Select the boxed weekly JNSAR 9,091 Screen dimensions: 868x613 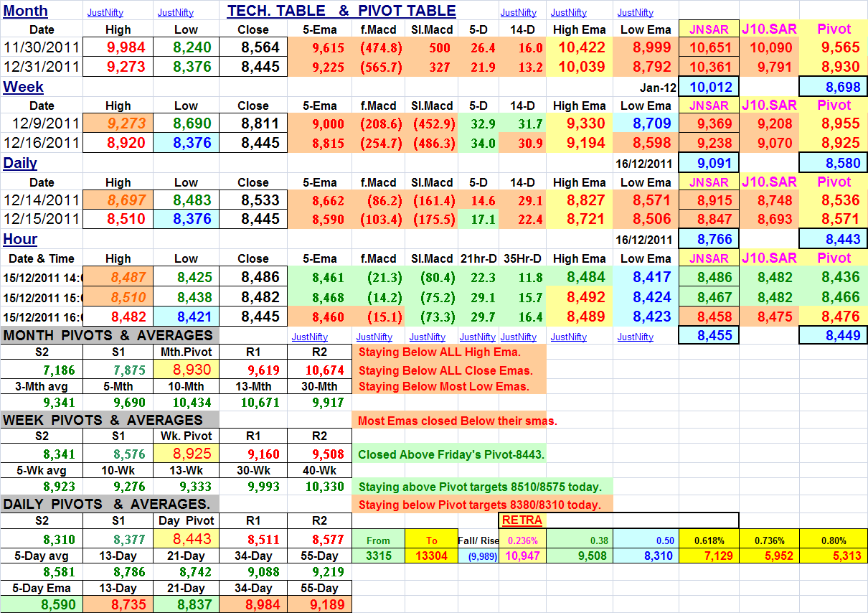(710, 163)
